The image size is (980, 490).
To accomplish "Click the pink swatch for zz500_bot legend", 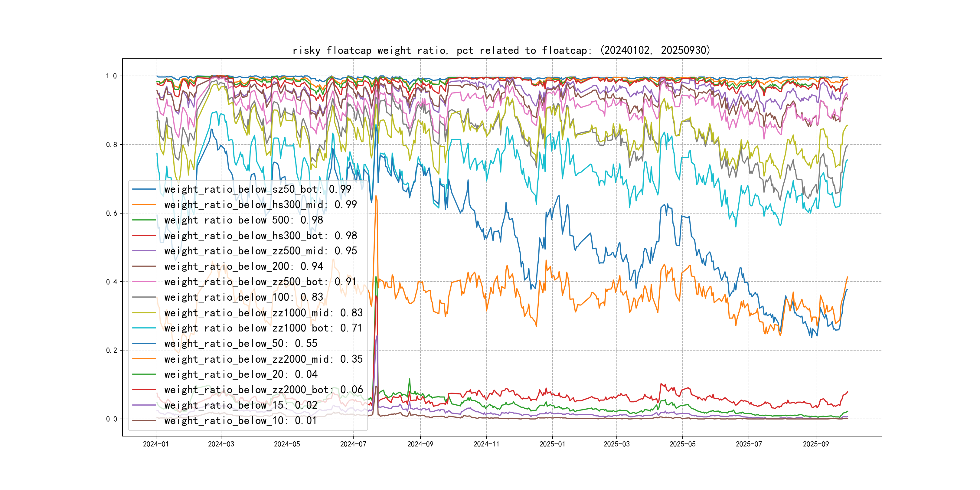I will click(144, 282).
